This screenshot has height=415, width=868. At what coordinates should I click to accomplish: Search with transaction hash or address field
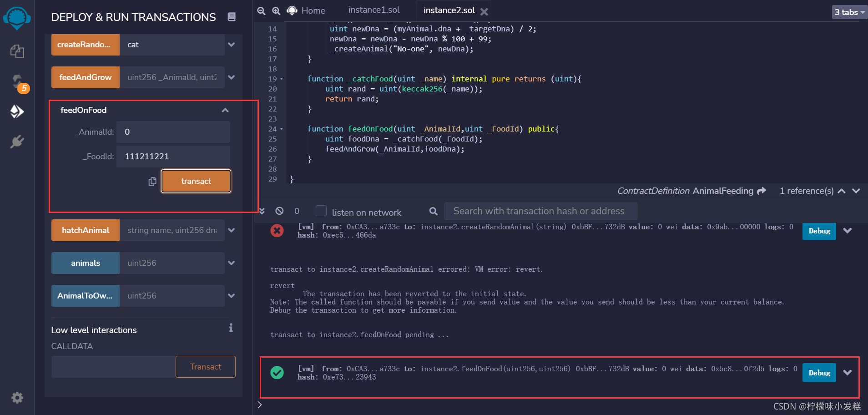click(540, 211)
